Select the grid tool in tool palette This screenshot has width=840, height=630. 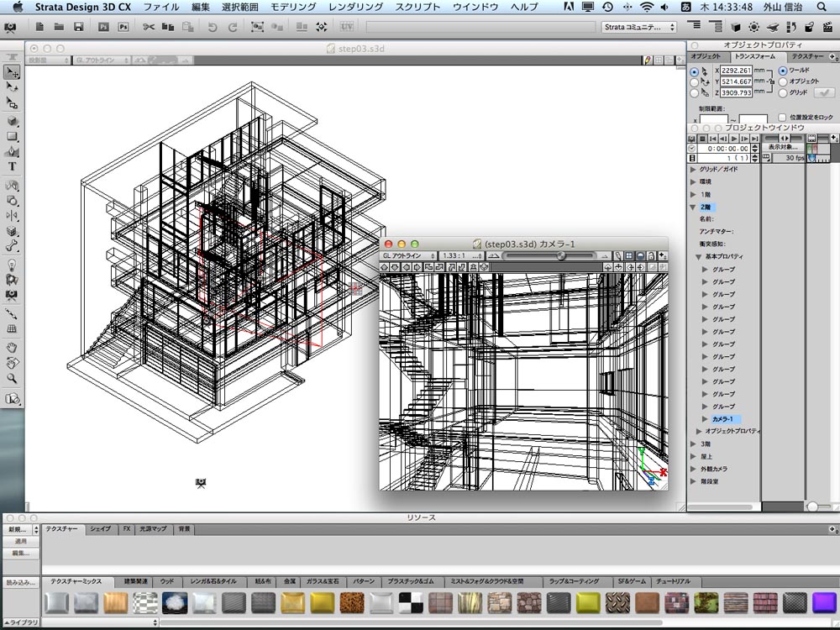click(x=12, y=329)
